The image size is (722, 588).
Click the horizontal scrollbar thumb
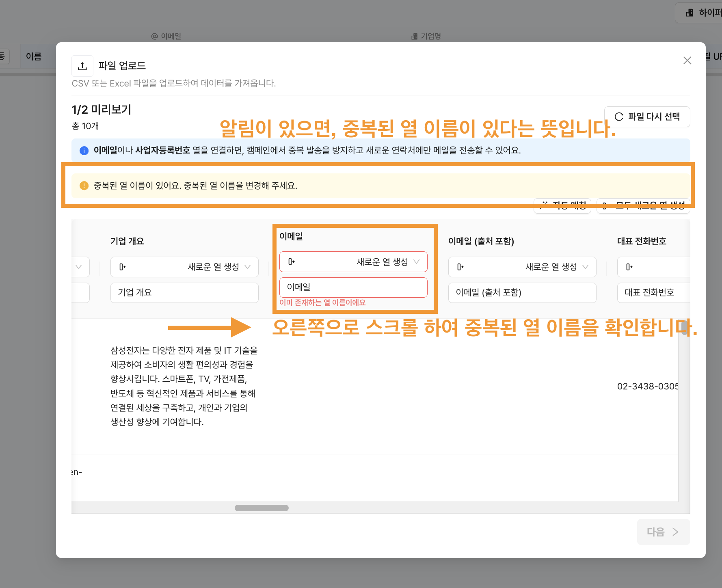(262, 508)
